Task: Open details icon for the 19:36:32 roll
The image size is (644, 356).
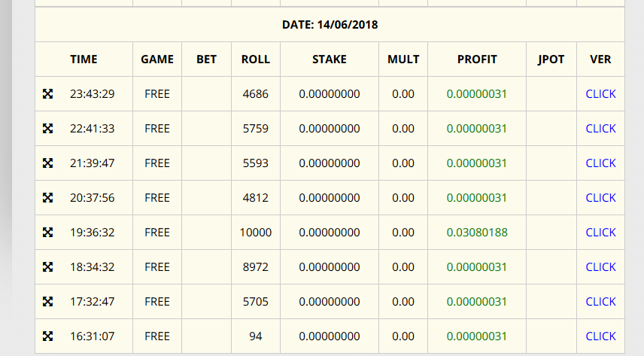Action: [47, 233]
